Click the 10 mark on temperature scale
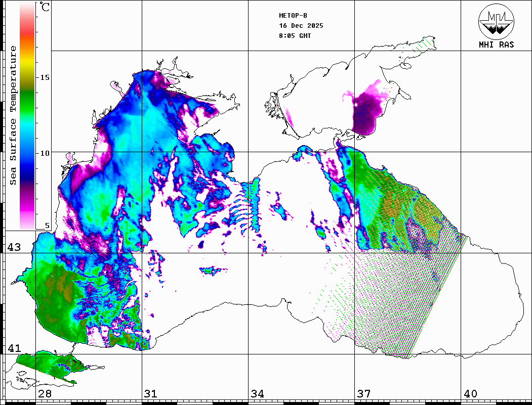Image resolution: width=532 pixels, height=405 pixels. (45, 153)
